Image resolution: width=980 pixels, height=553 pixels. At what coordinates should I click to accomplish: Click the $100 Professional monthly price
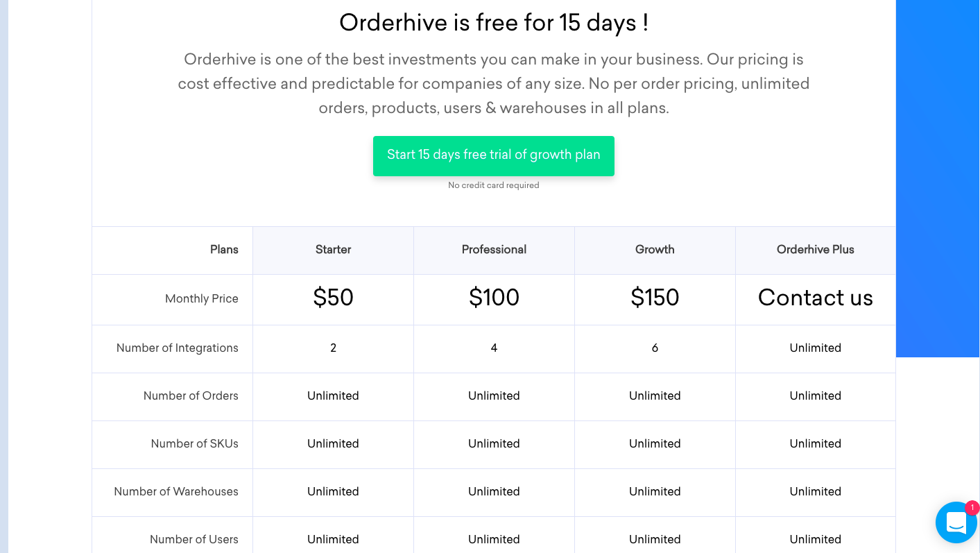click(x=494, y=298)
